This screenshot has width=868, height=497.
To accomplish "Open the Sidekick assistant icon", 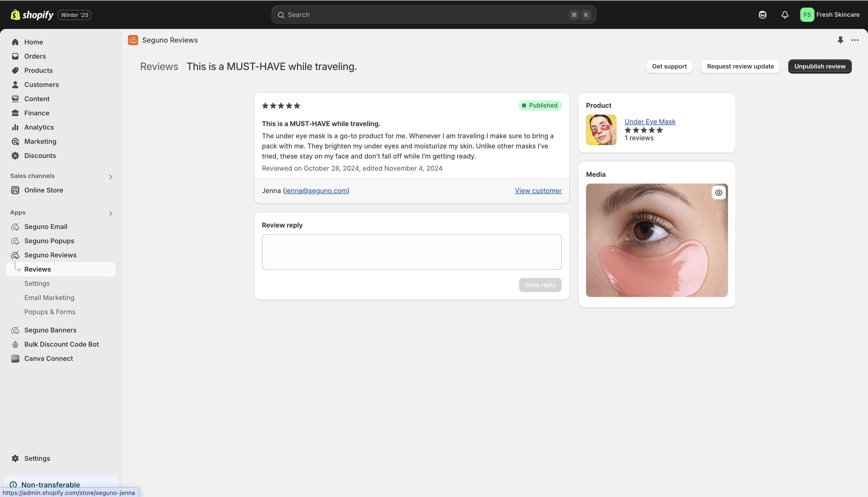I will point(762,15).
